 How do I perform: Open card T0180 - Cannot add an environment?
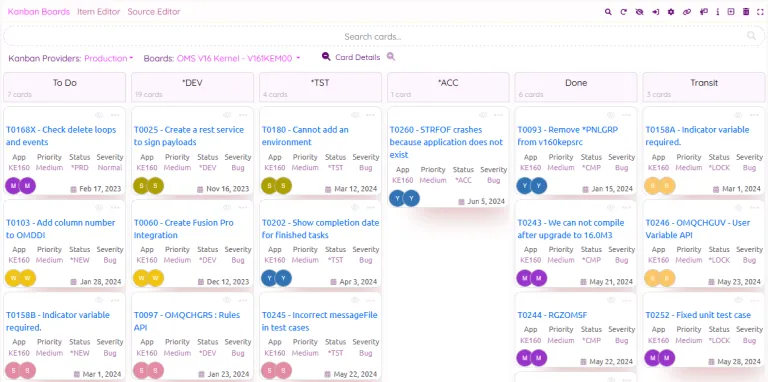pyautogui.click(x=305, y=136)
